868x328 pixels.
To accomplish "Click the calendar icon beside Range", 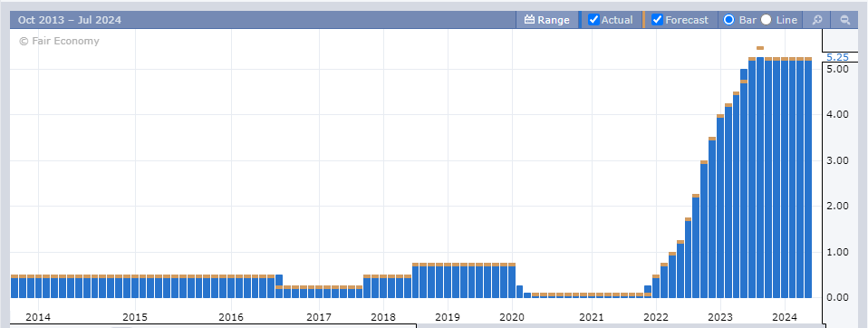I will click(x=529, y=20).
